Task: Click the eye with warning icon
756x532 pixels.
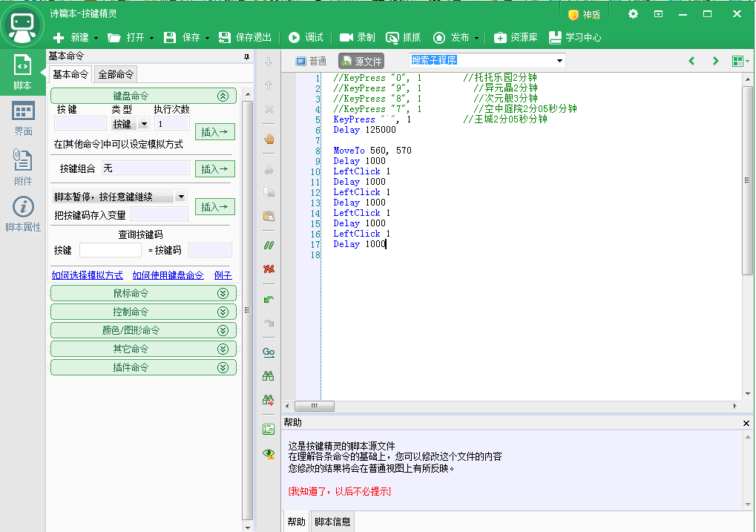Action: [269, 453]
